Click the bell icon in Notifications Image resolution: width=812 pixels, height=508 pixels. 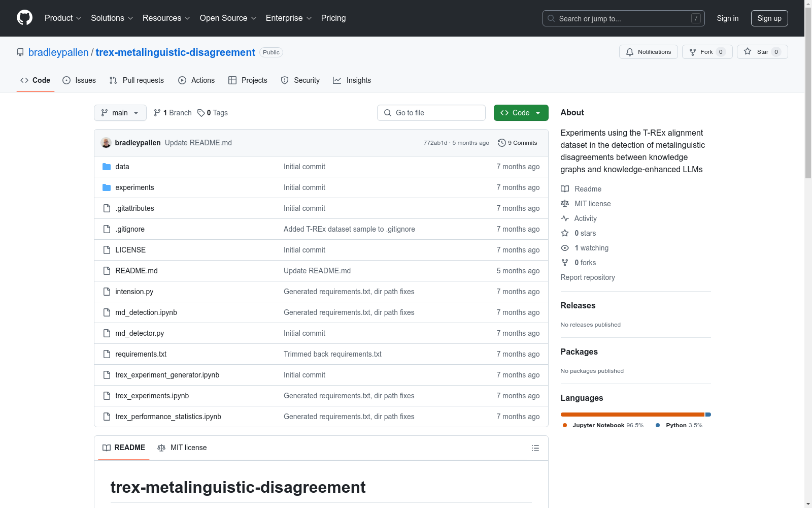click(x=630, y=52)
